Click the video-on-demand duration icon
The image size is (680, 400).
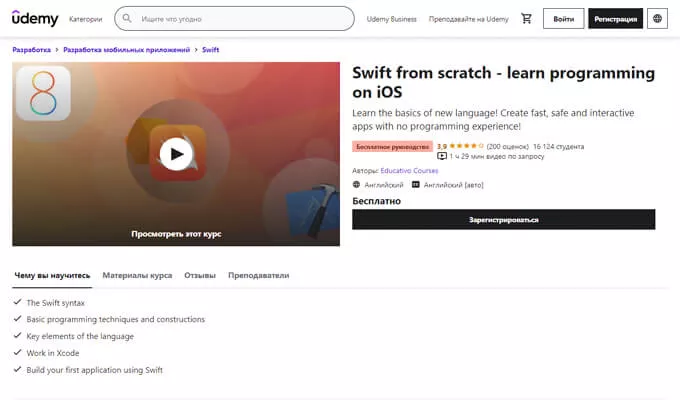[442, 156]
